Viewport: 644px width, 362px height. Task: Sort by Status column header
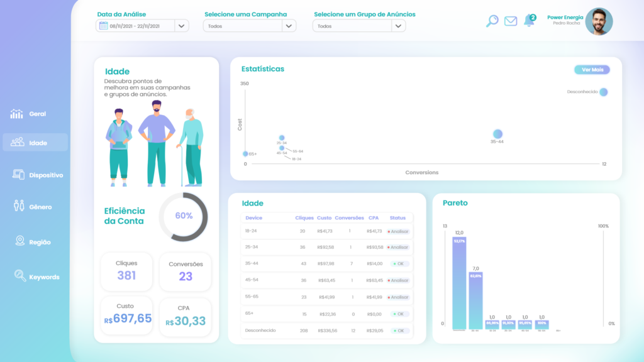pyautogui.click(x=397, y=218)
